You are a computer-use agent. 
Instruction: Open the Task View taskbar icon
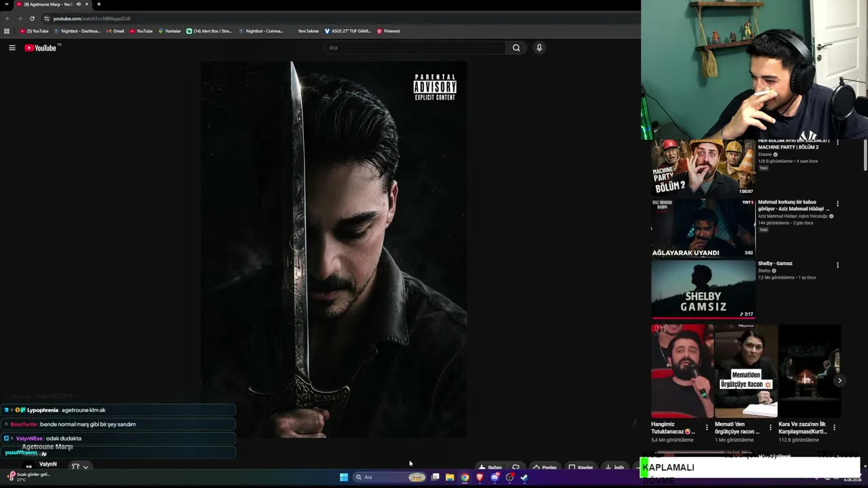435,477
